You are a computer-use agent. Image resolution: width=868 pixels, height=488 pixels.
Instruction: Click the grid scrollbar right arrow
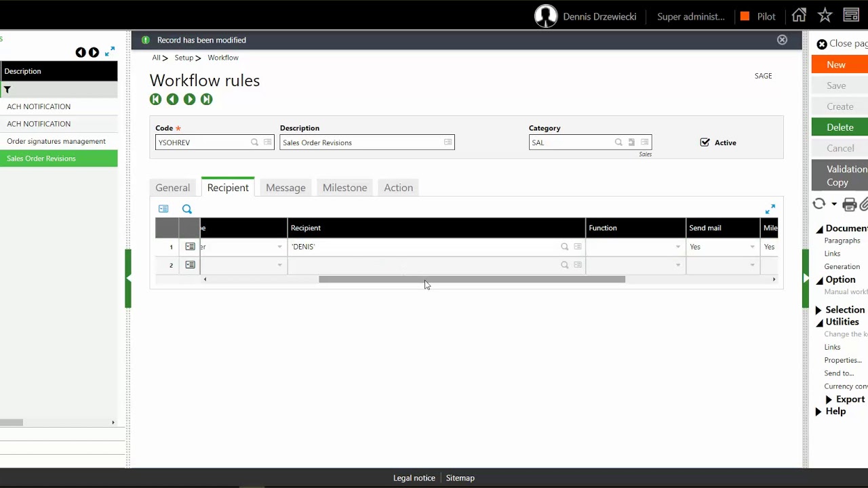[x=774, y=279]
